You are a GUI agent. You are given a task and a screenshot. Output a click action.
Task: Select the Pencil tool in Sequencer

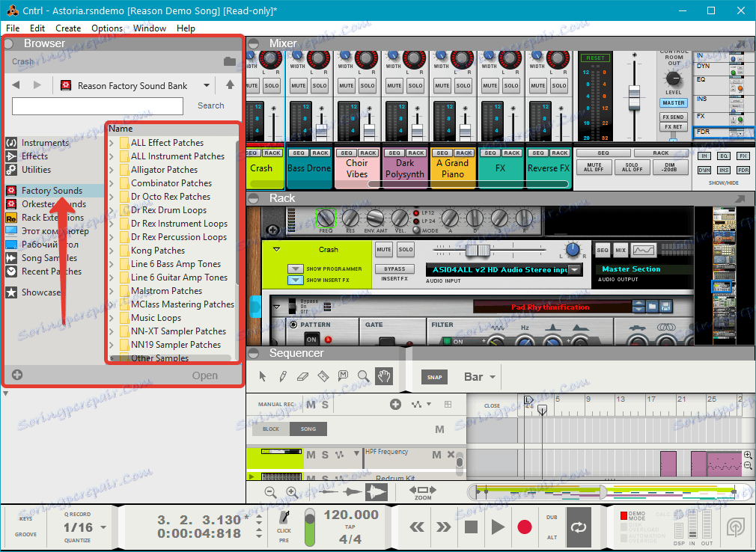click(x=283, y=376)
